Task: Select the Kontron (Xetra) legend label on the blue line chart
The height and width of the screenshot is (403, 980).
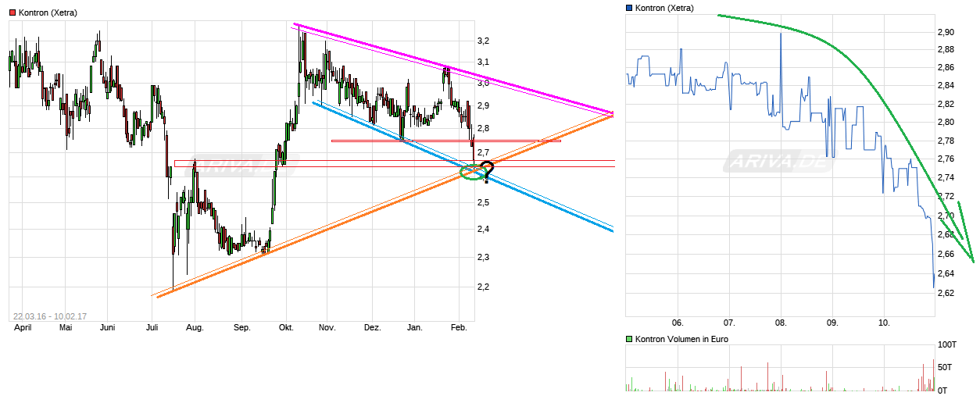Action: click(665, 8)
